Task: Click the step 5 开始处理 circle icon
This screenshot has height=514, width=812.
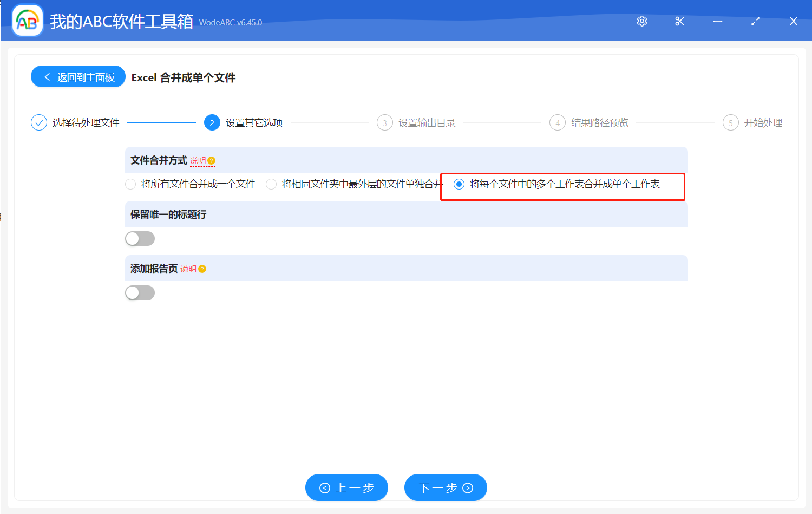Action: 730,122
